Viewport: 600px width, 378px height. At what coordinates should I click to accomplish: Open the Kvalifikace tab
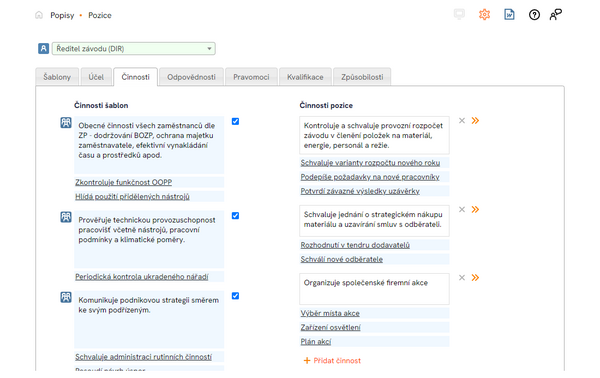(305, 77)
